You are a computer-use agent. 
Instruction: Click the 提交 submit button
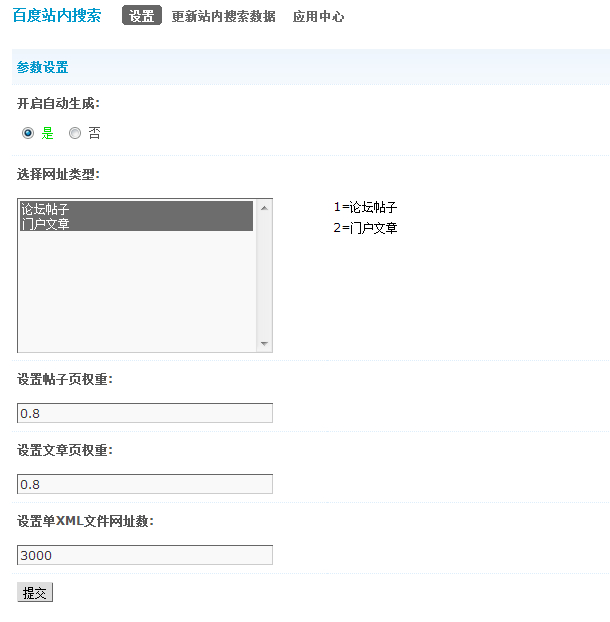click(x=35, y=593)
